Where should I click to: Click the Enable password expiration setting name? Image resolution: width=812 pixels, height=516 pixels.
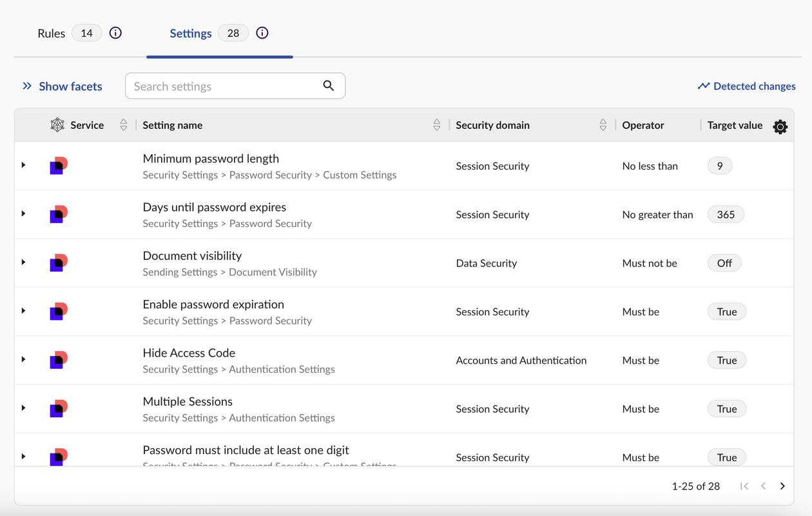coord(213,304)
